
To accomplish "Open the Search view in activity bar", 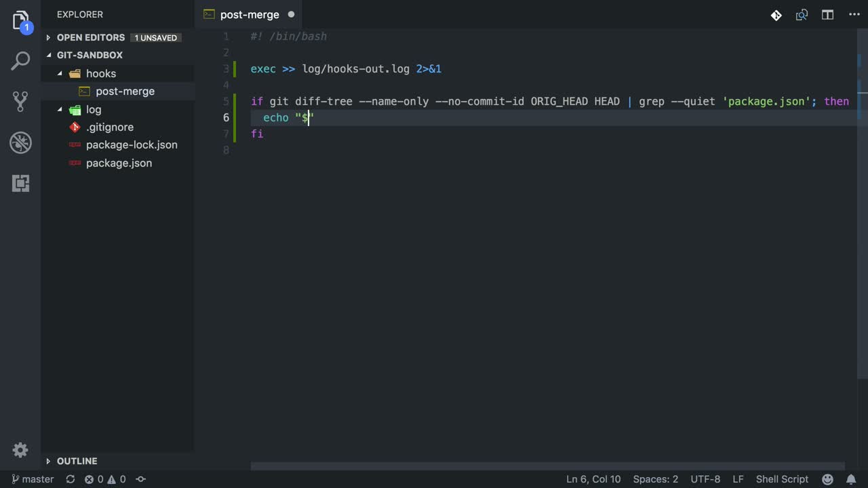I will 20,61.
